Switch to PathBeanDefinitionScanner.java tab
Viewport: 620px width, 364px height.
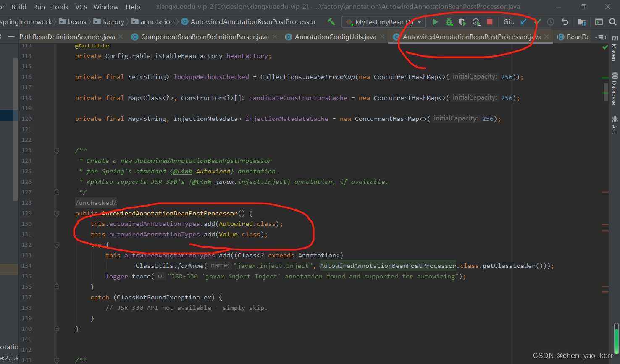(67, 37)
